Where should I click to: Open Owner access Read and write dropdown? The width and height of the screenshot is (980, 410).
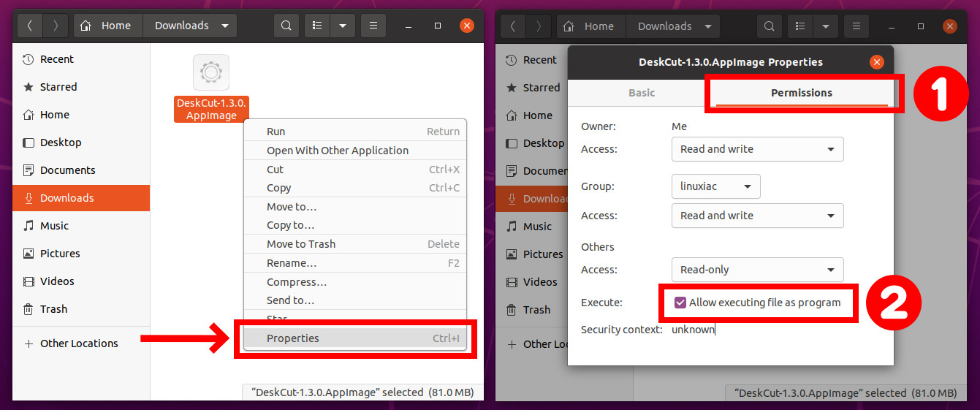click(757, 149)
